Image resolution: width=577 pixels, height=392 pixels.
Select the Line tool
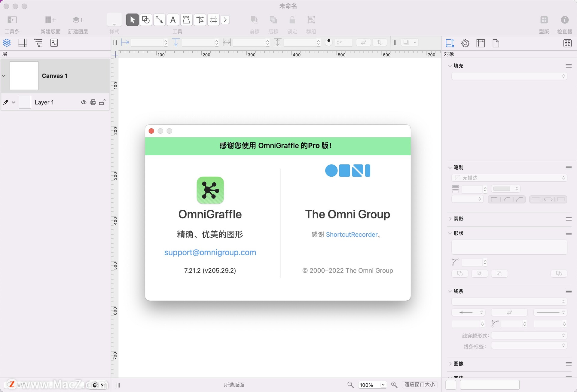(x=159, y=20)
